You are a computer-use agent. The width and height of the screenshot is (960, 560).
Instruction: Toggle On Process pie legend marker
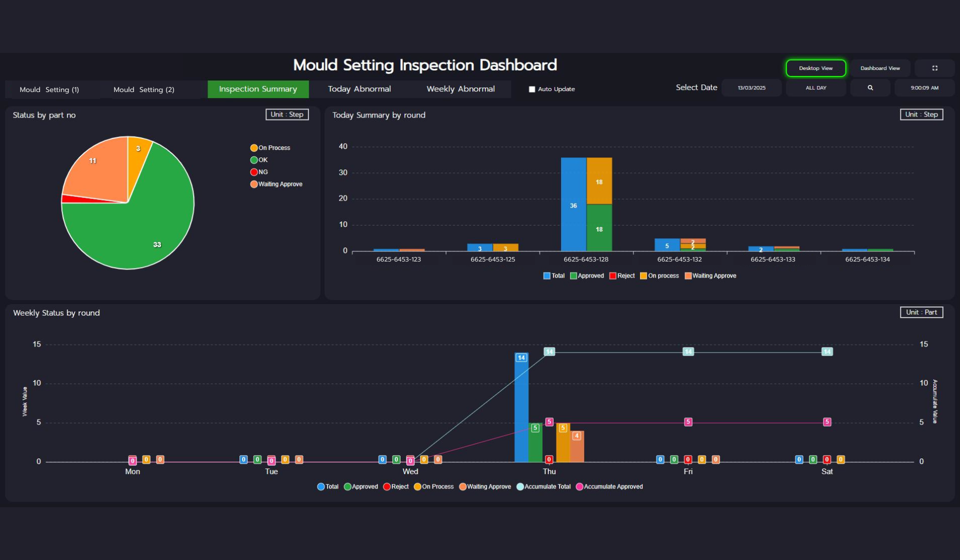pyautogui.click(x=254, y=148)
